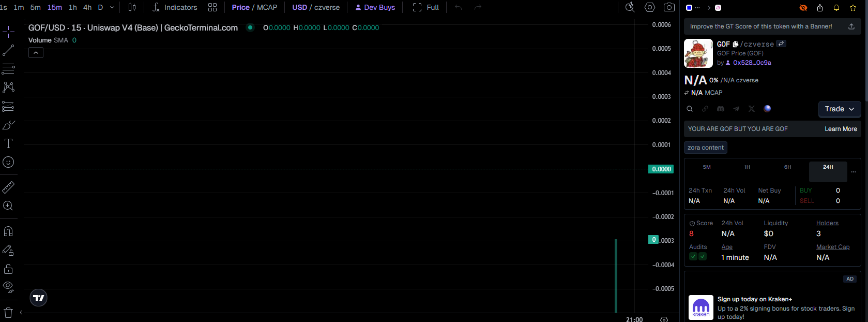The image size is (868, 322).
Task: Collapse the indicator legend chevron
Action: click(36, 53)
